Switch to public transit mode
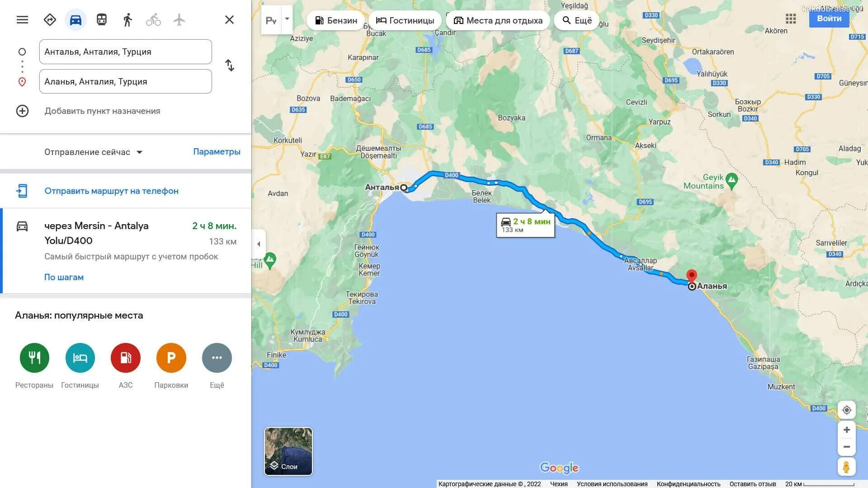Image resolution: width=868 pixels, height=488 pixels. point(102,20)
